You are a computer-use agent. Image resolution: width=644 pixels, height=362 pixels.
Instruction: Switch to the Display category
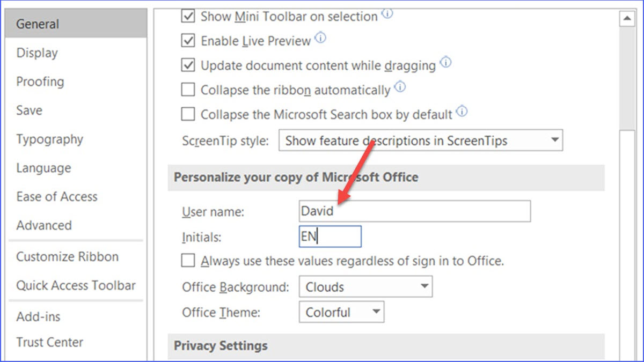(36, 53)
